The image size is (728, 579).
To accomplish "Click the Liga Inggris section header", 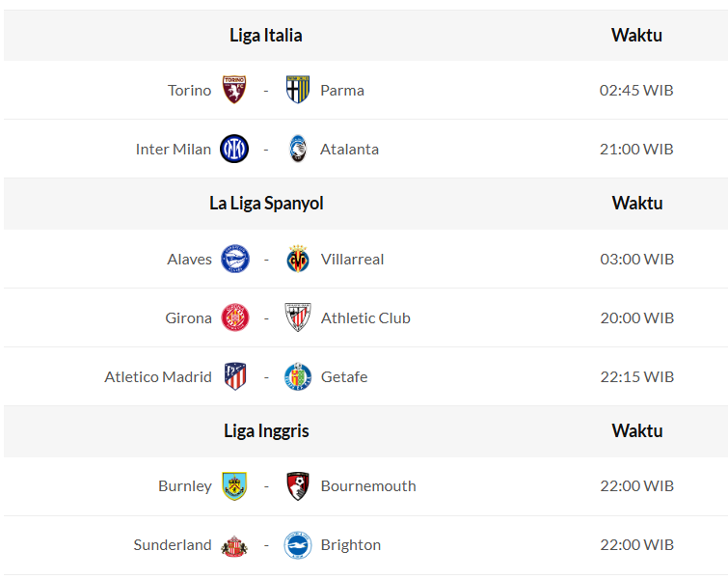I will pos(266,431).
